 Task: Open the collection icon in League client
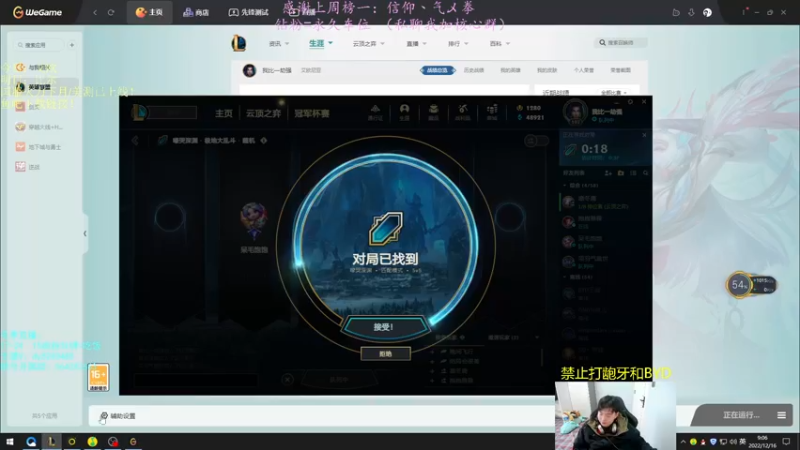[433, 112]
